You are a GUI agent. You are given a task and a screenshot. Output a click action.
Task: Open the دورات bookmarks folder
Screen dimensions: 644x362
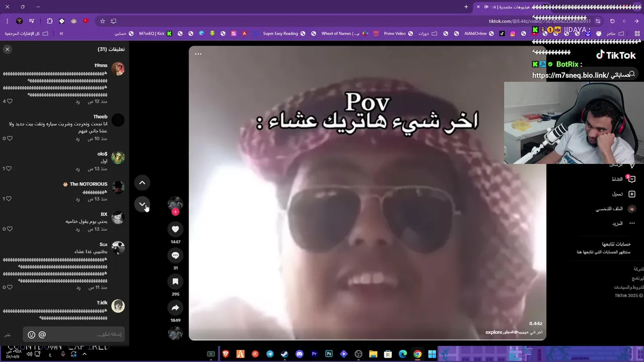[x=427, y=34]
